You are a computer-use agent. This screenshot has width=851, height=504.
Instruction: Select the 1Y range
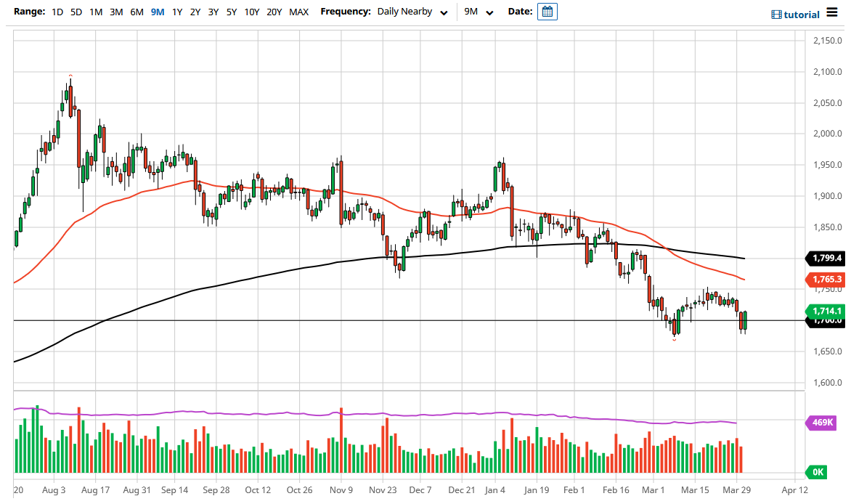(177, 12)
